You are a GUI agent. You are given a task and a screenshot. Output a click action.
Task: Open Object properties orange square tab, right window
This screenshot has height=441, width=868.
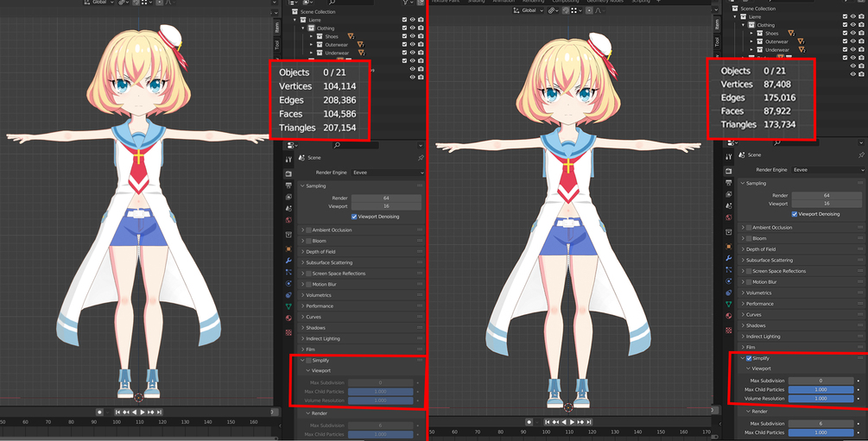(x=728, y=246)
